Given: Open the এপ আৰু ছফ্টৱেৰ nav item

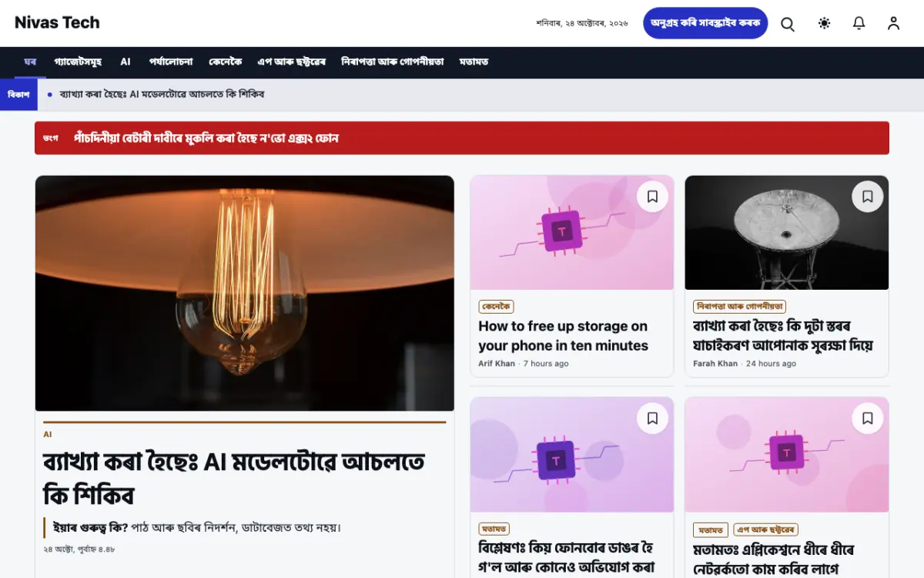Looking at the screenshot, I should point(292,62).
